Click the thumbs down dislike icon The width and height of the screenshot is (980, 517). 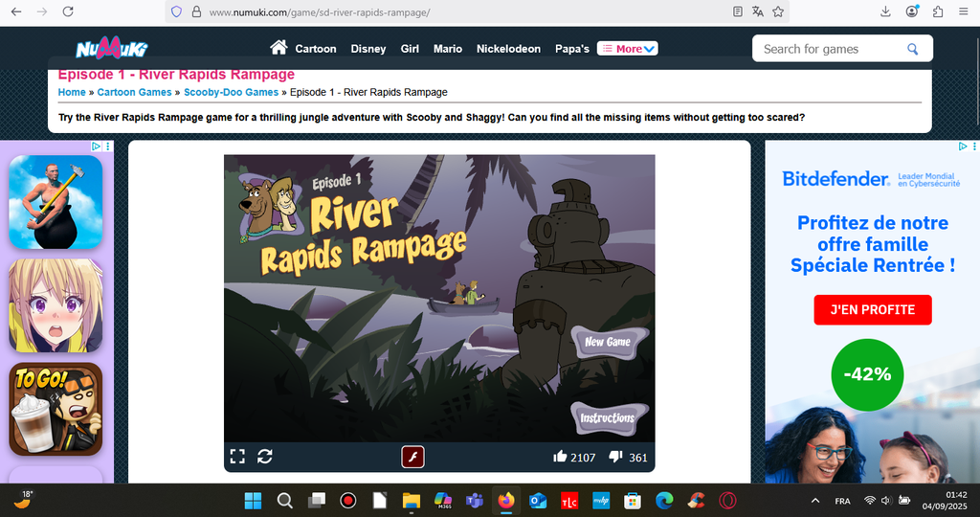click(616, 457)
